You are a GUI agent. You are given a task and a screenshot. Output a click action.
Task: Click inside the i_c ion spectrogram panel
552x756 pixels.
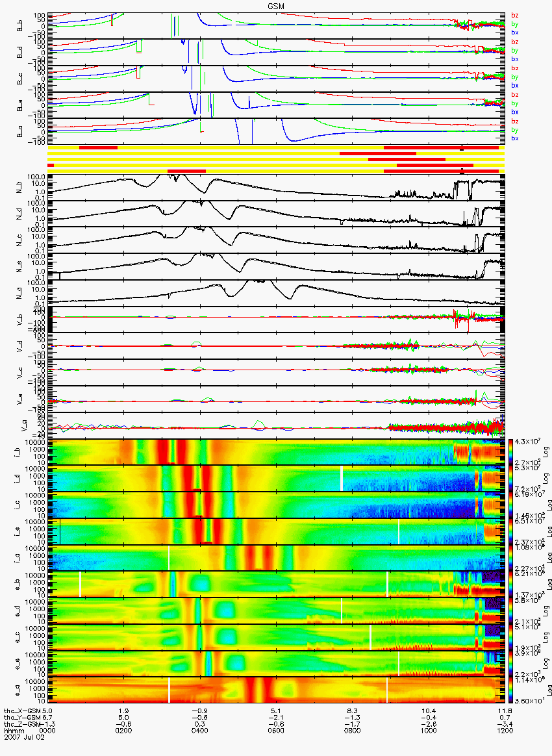pyautogui.click(x=276, y=505)
